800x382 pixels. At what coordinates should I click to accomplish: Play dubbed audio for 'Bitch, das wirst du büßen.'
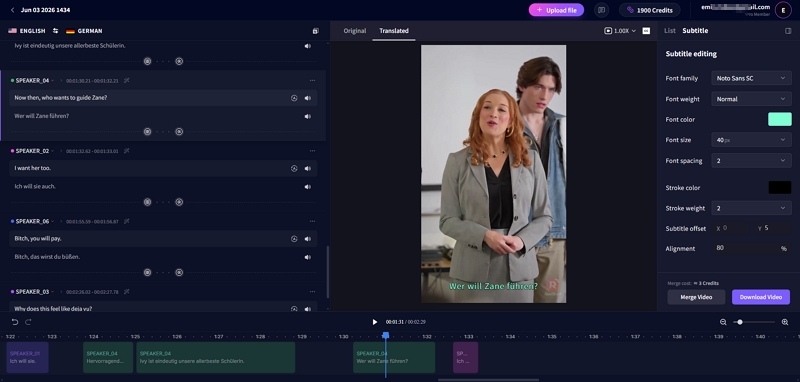[x=308, y=257]
